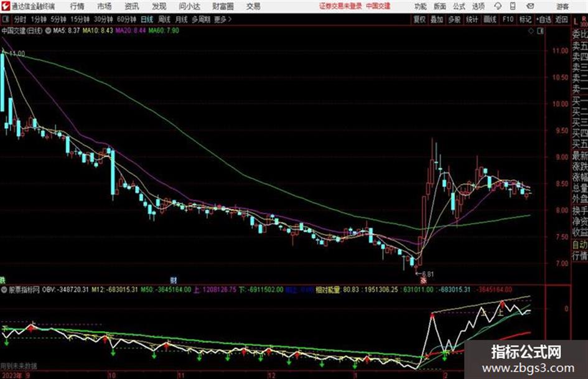Open the 发现 menu
Image resolution: width=588 pixels, height=379 pixels.
159,6
